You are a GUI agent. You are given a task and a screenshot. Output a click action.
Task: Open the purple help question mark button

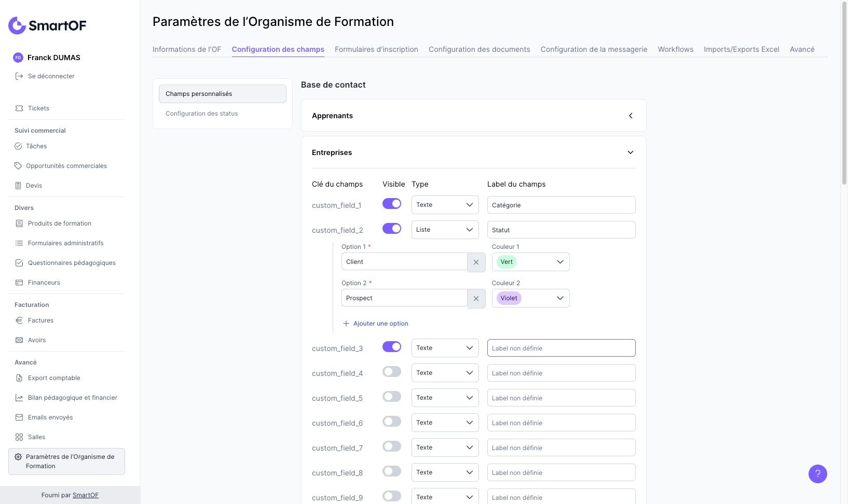point(817,473)
